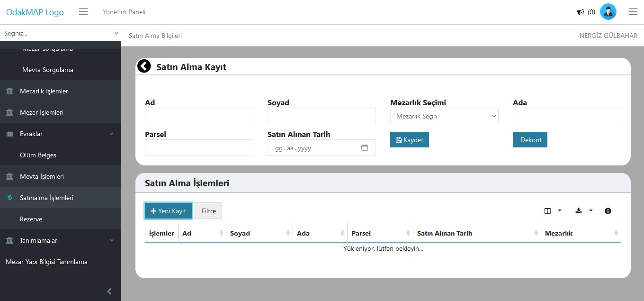Toggle the left sidebar hamburger menu
The width and height of the screenshot is (644, 301).
[x=83, y=12]
